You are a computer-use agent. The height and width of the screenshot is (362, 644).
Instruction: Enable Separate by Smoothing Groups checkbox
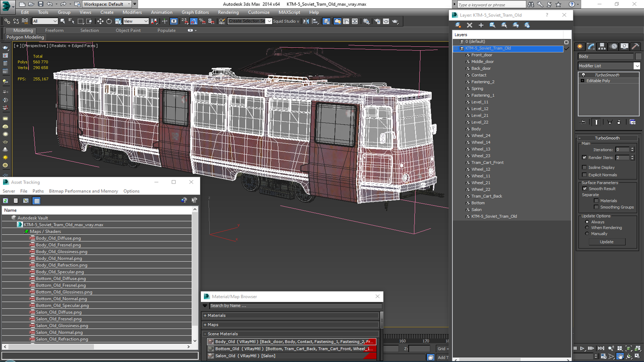(x=596, y=207)
